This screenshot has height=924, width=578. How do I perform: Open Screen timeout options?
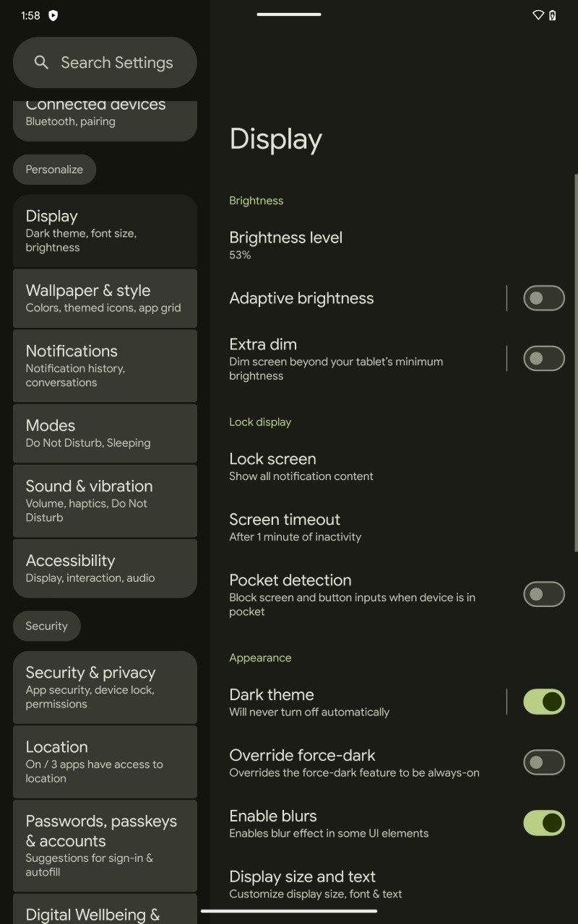(x=394, y=527)
